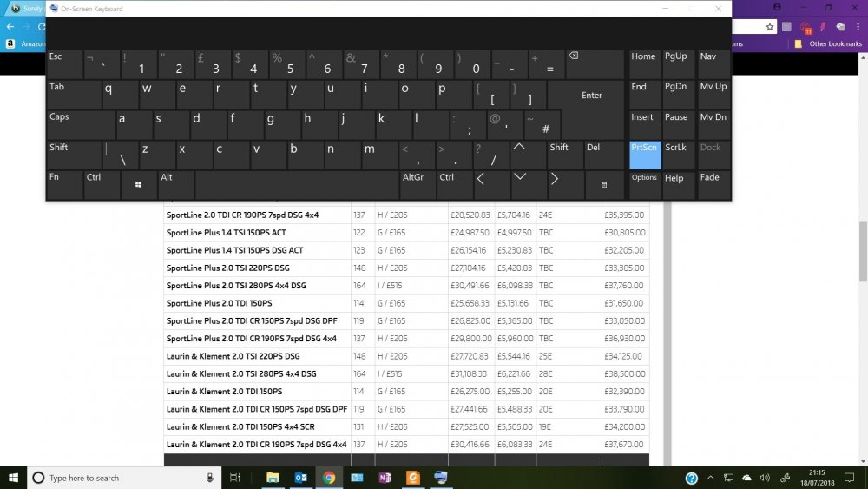This screenshot has width=868, height=489.
Task: Click Laurin & Klement 2.0 TDI 150PS 4x4 SCR
Action: coord(240,426)
